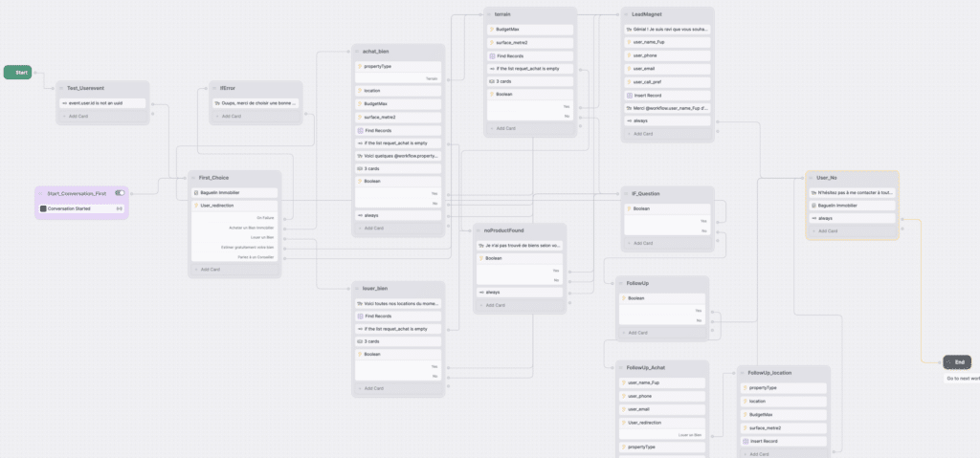Select the 'Parlez à un Conseiller' choice option
Image resolution: width=980 pixels, height=458 pixels.
[254, 256]
